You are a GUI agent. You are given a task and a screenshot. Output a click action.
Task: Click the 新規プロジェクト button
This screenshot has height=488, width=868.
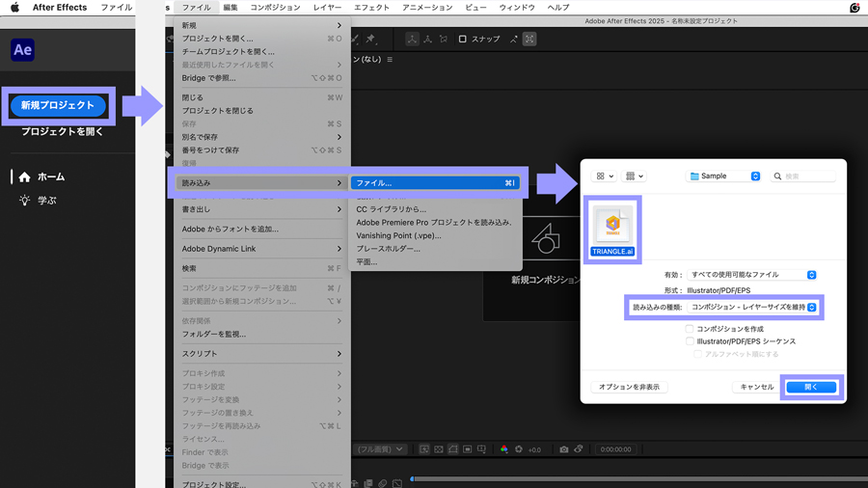(58, 106)
